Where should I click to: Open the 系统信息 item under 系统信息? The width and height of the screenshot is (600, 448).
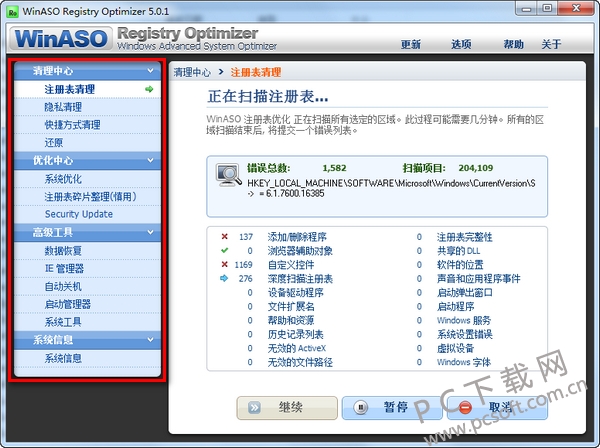[x=87, y=358]
